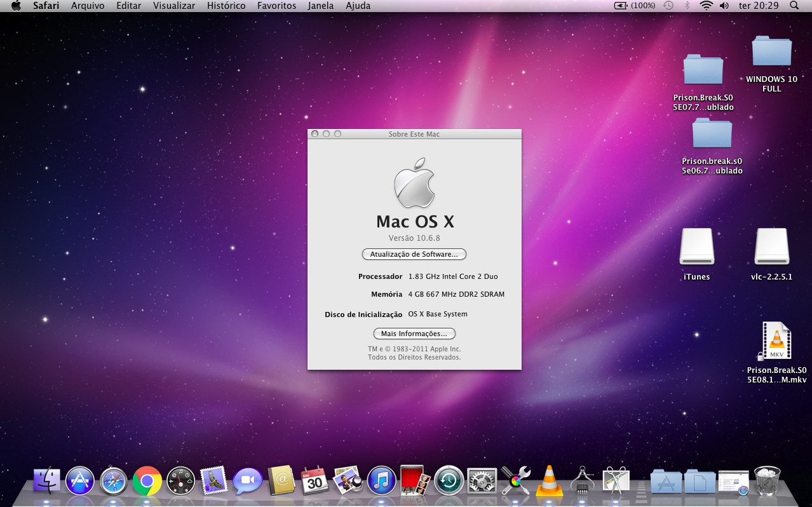The width and height of the screenshot is (812, 507).
Task: Click the Sobre Este Mac title bar
Action: click(x=414, y=134)
